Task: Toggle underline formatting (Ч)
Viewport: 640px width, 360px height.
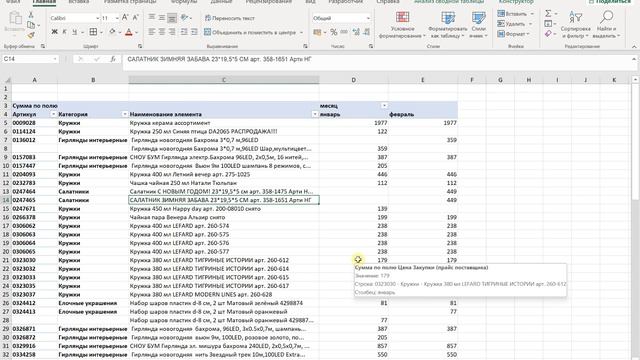Action: (74, 32)
